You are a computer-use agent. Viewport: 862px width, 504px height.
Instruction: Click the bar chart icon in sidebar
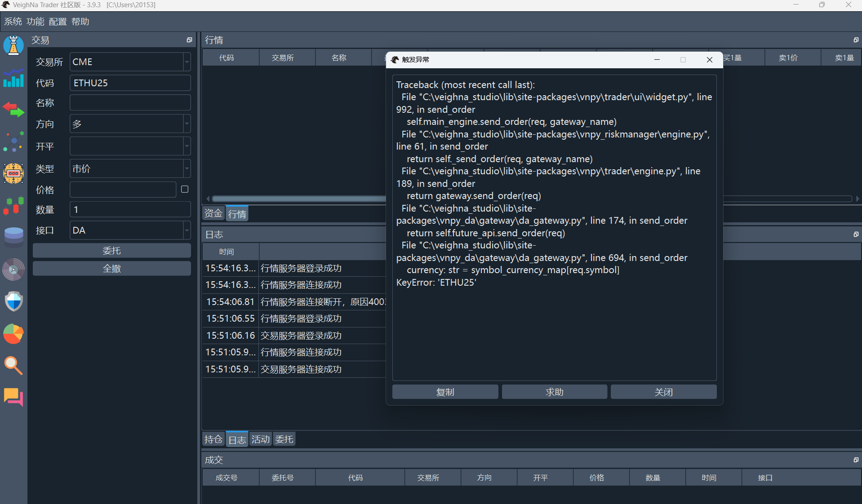point(13,78)
